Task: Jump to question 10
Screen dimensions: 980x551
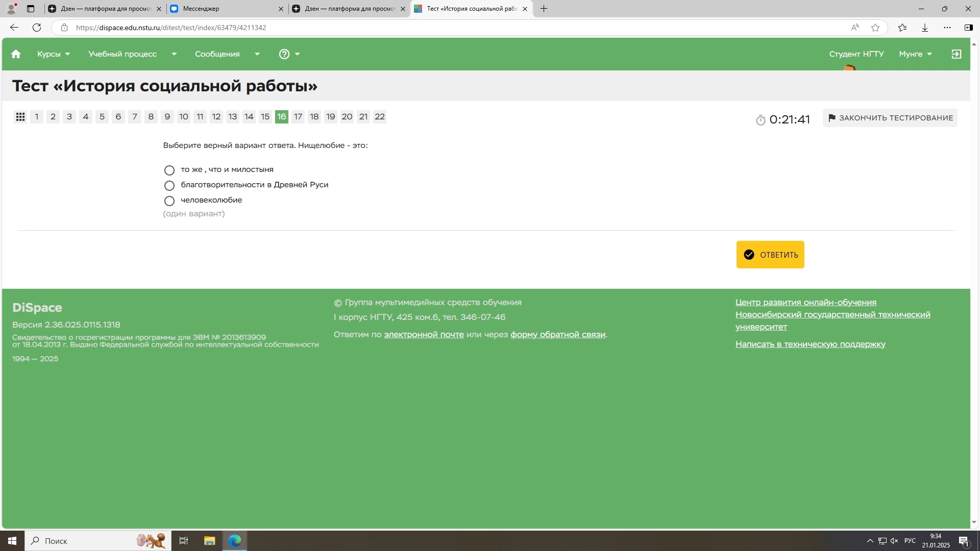Action: (x=184, y=117)
